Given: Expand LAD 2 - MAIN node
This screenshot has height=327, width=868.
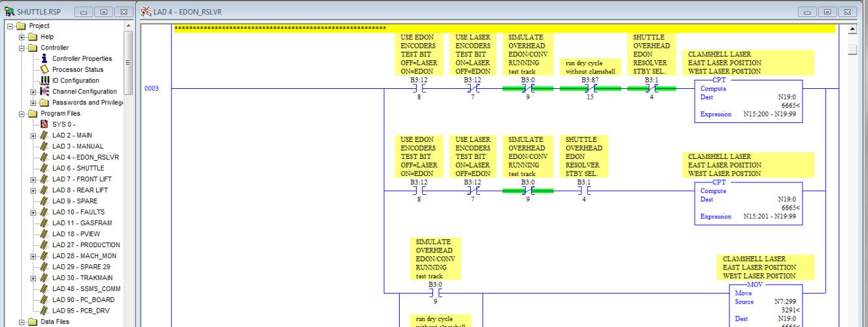Looking at the screenshot, I should coord(33,135).
